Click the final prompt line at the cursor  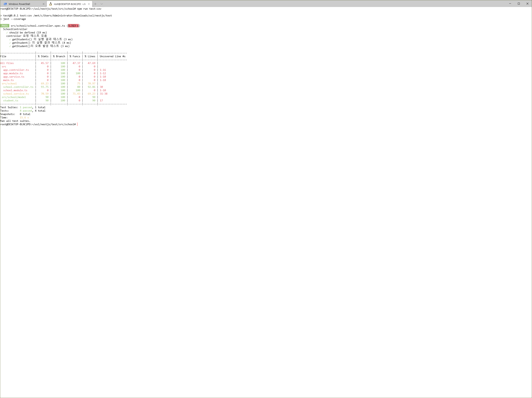77,124
